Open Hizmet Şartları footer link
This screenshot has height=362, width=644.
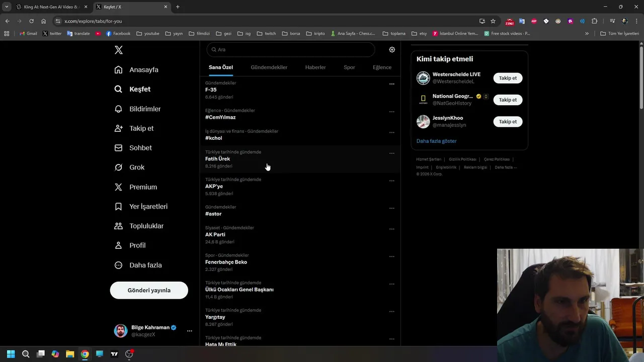429,159
